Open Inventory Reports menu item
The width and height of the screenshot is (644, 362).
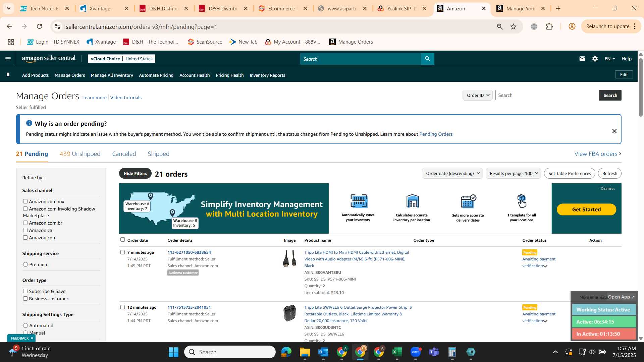click(267, 75)
